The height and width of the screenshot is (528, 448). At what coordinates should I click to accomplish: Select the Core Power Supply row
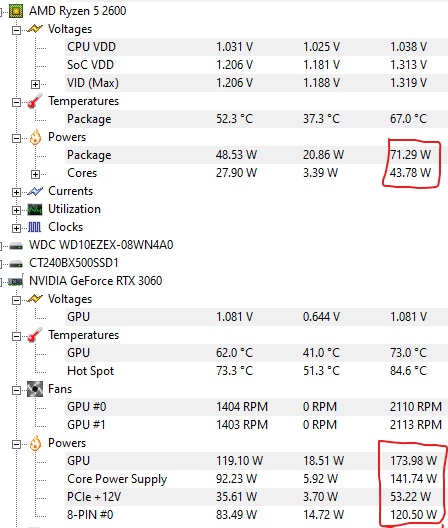(x=256, y=479)
